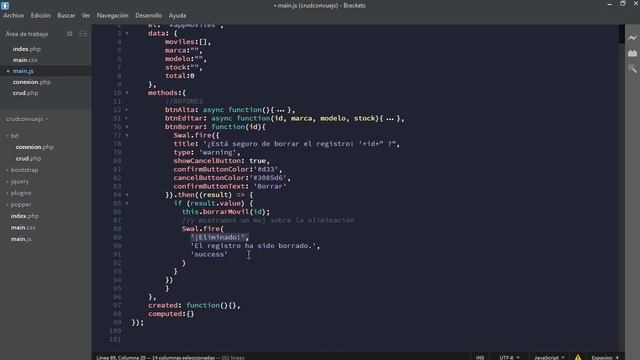Collapse the data block fold arrow
Viewport: 640px width, 360px height.
127,33
